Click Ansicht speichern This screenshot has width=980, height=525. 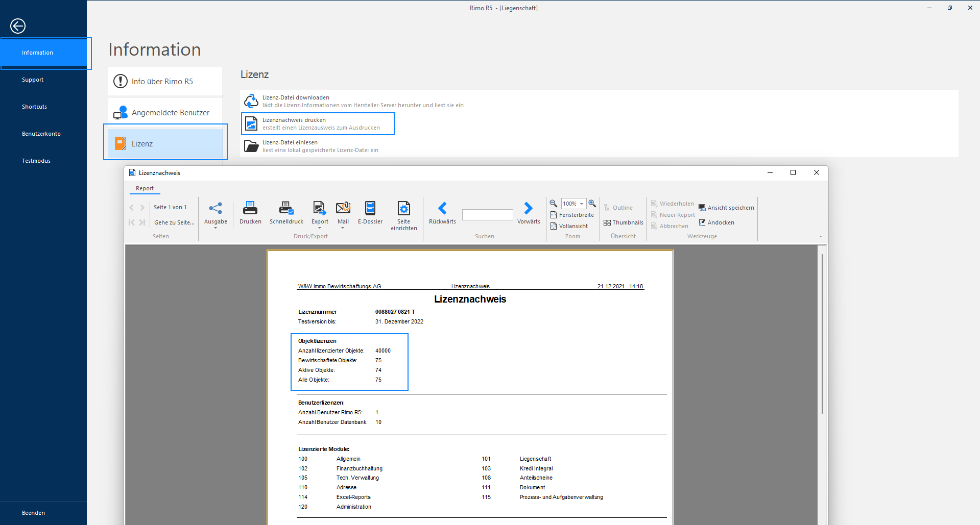click(726, 208)
